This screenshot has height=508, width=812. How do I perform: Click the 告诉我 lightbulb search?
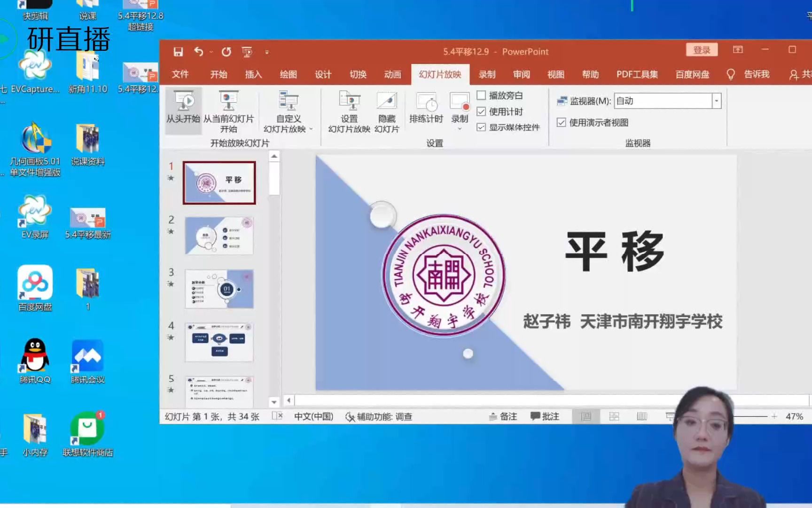tap(748, 74)
